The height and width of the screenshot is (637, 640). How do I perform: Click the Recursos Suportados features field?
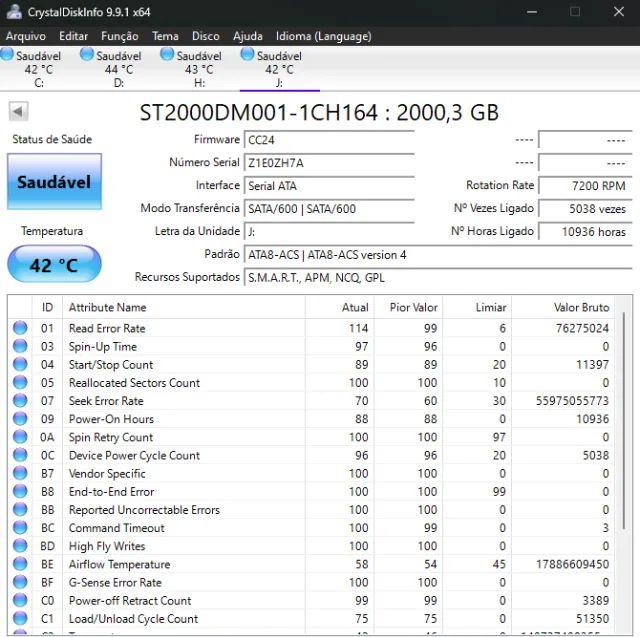tap(438, 277)
